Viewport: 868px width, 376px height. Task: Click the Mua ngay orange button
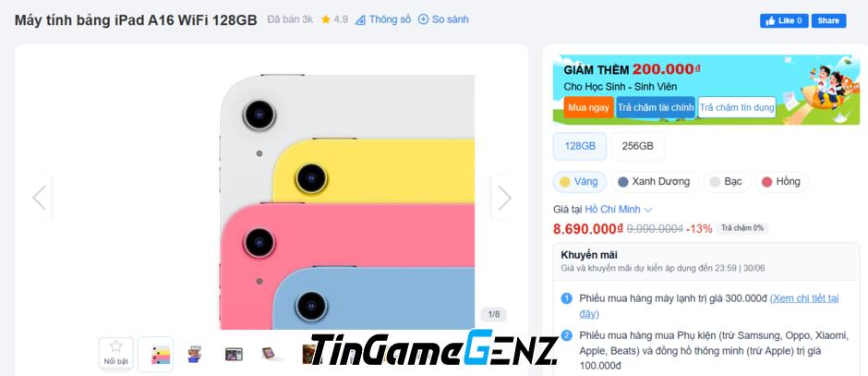point(588,107)
